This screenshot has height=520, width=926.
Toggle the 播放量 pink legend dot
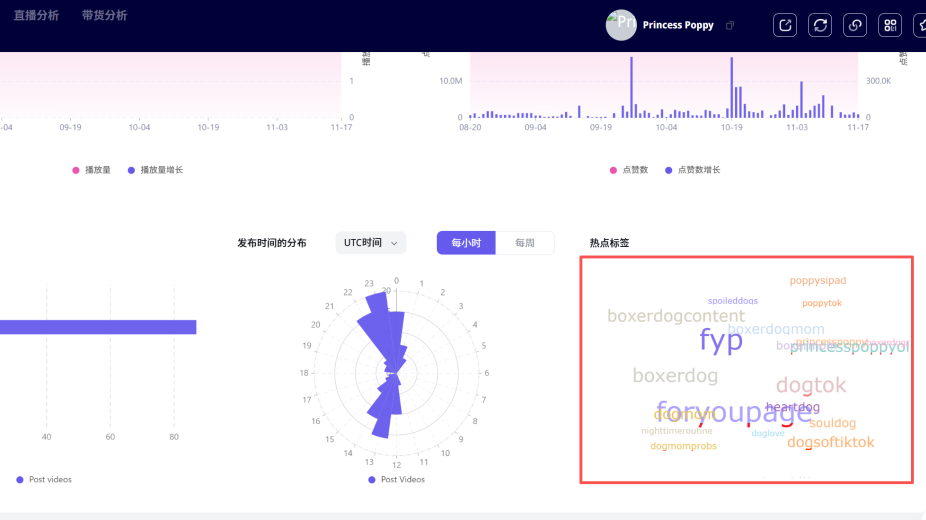76,170
